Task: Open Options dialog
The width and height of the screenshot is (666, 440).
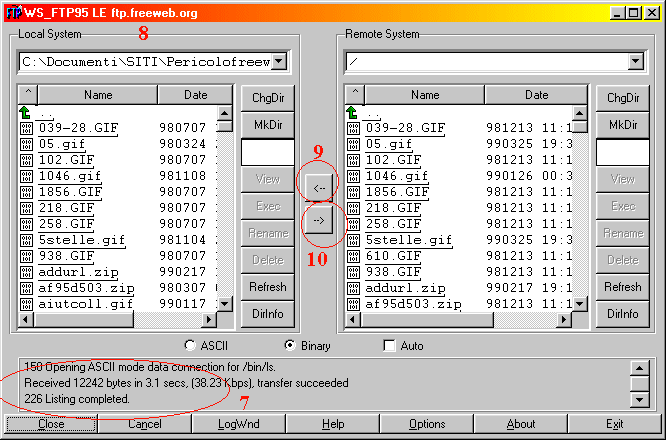Action: click(427, 424)
